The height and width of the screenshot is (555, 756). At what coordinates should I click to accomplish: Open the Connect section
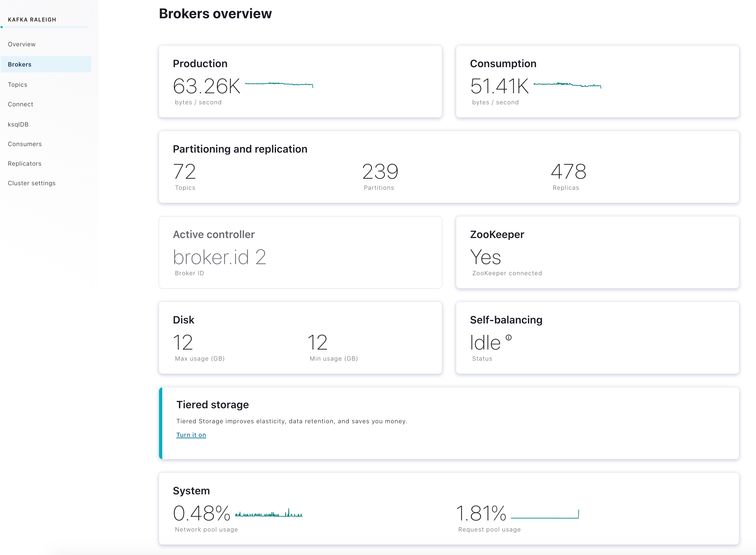click(x=21, y=104)
